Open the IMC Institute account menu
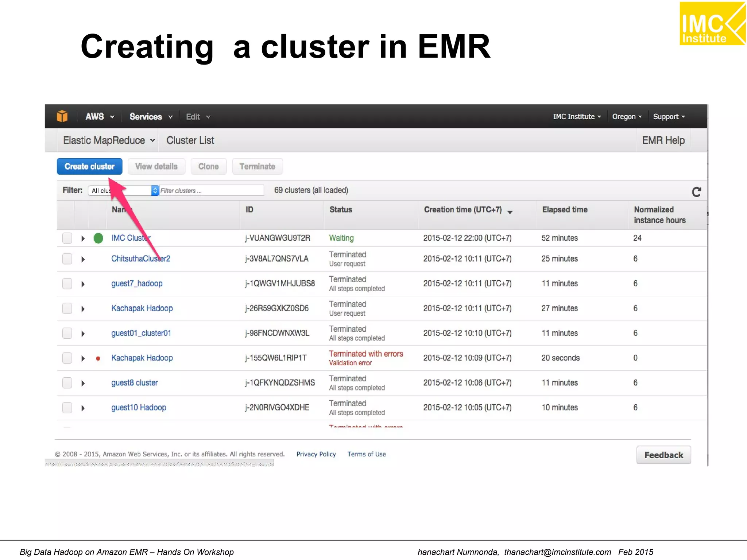The image size is (747, 560). point(577,117)
